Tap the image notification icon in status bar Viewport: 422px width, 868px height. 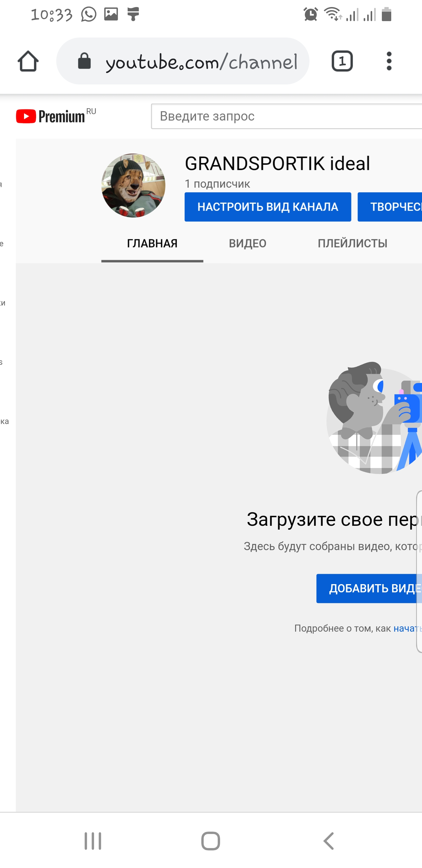(x=111, y=14)
